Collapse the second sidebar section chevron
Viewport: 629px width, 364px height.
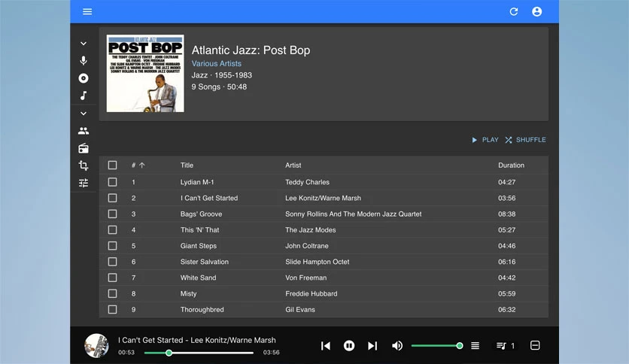[x=84, y=114]
